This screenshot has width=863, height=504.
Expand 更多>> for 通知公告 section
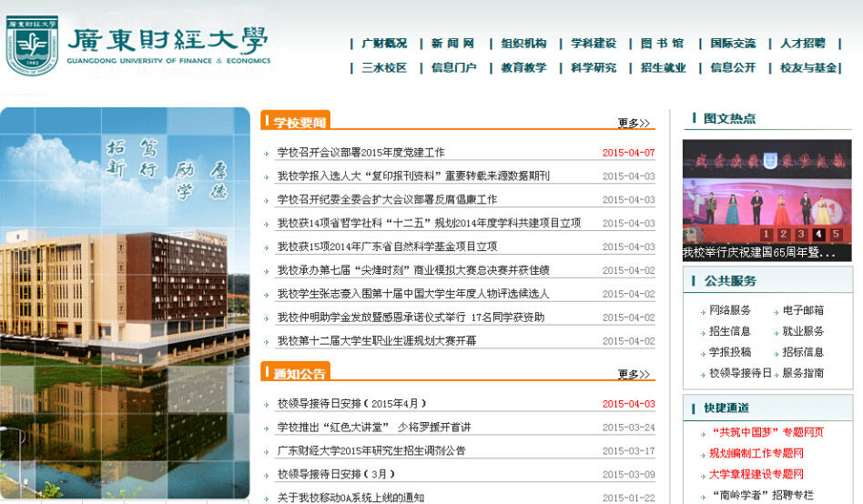[x=634, y=374]
